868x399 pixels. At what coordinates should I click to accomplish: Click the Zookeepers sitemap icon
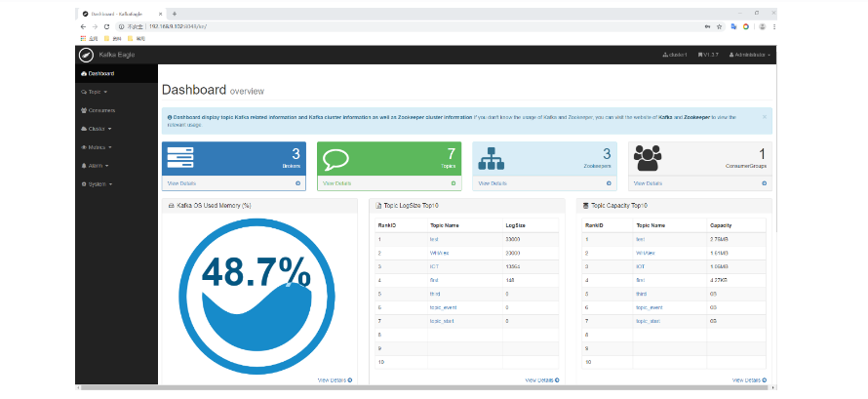coord(491,158)
